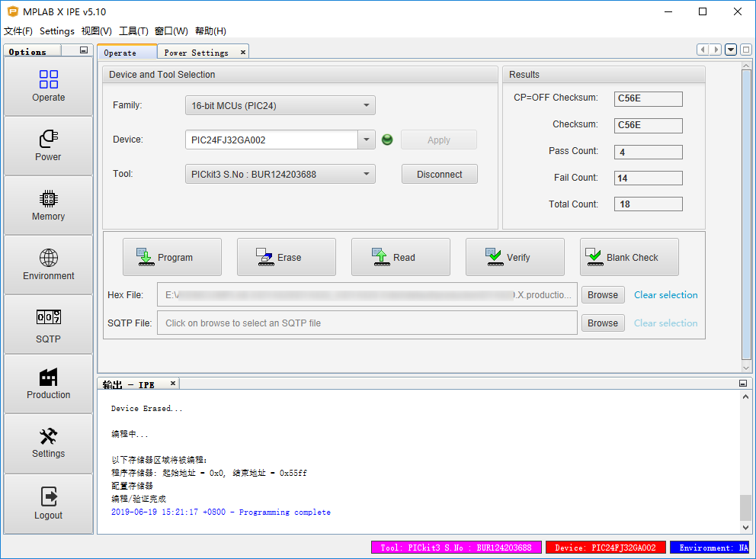Click the SQTP File path field
Screen dimensions: 756x559
click(x=367, y=323)
